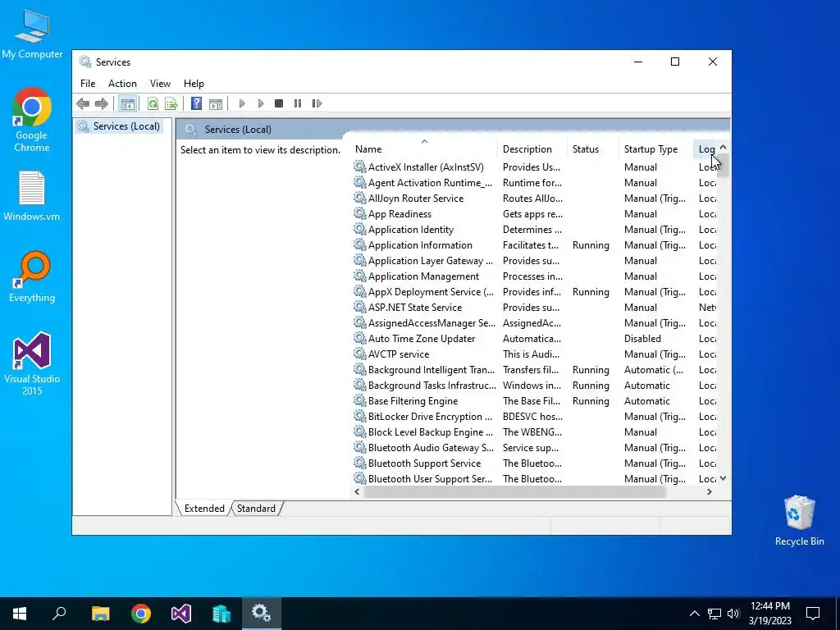The width and height of the screenshot is (840, 630).
Task: Switch to the Standard tab
Action: (x=256, y=509)
